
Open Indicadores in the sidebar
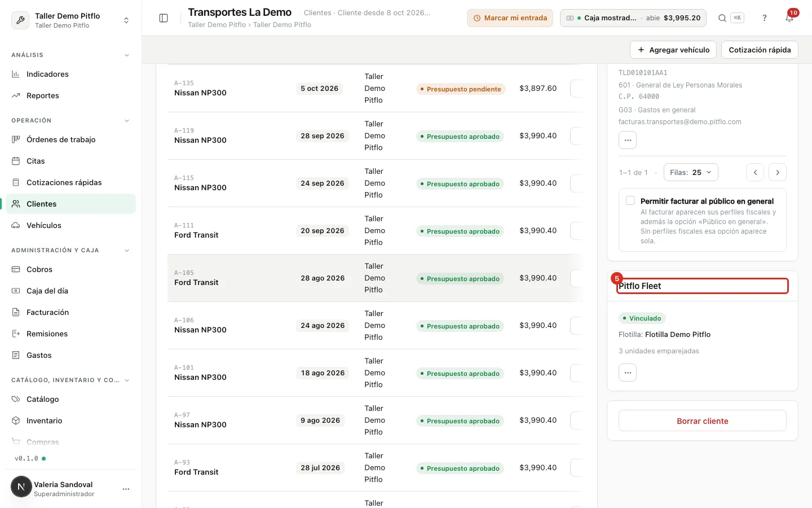click(x=71, y=74)
